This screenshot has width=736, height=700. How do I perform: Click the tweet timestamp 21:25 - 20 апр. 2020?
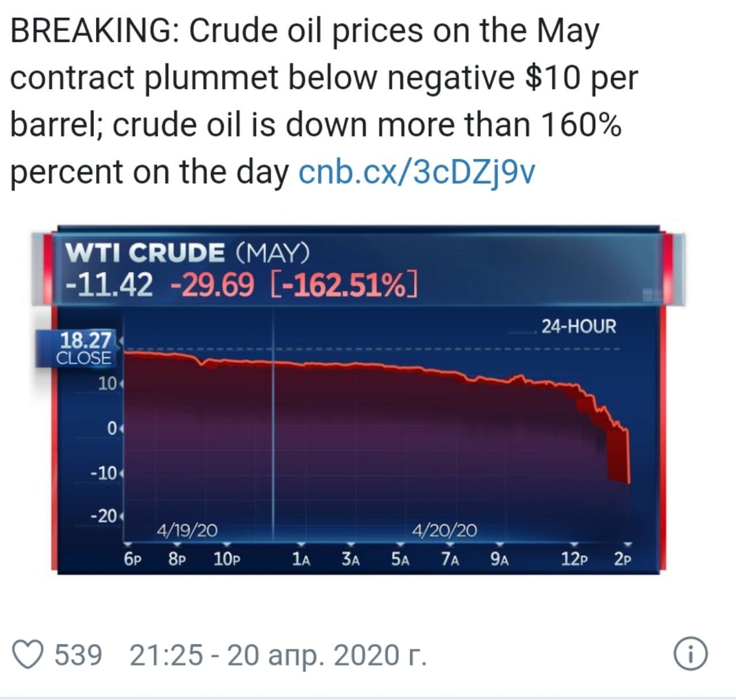(278, 656)
